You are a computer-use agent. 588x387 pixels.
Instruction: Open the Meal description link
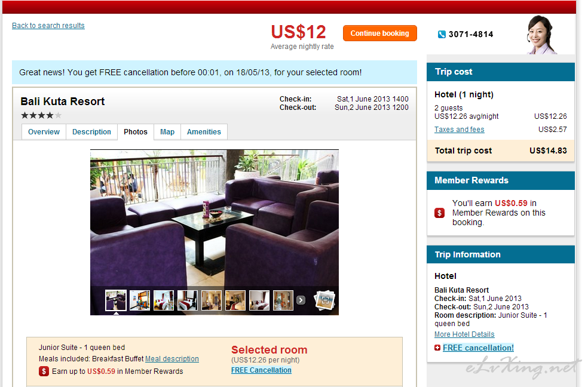(171, 358)
